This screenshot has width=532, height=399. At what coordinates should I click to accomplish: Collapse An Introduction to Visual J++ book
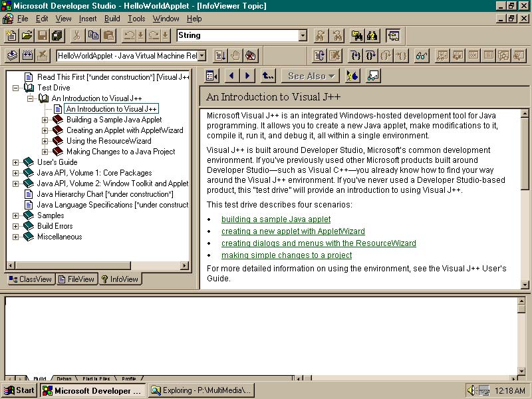click(30, 98)
